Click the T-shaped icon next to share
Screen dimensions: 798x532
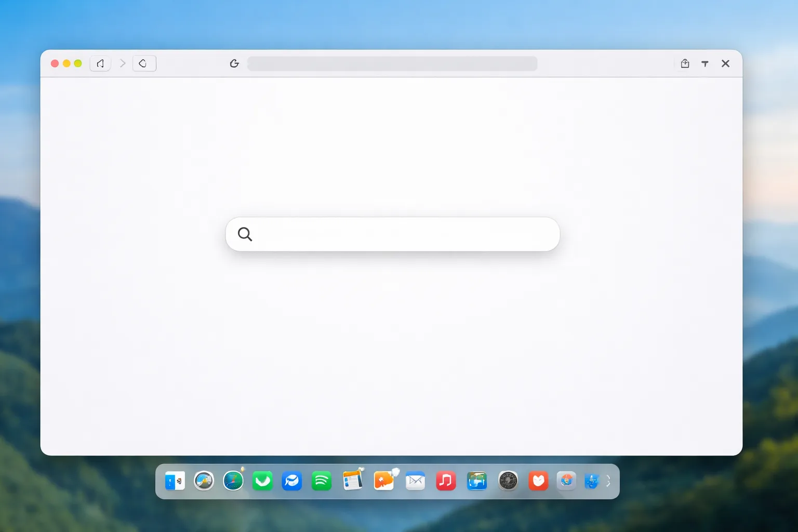tap(705, 63)
